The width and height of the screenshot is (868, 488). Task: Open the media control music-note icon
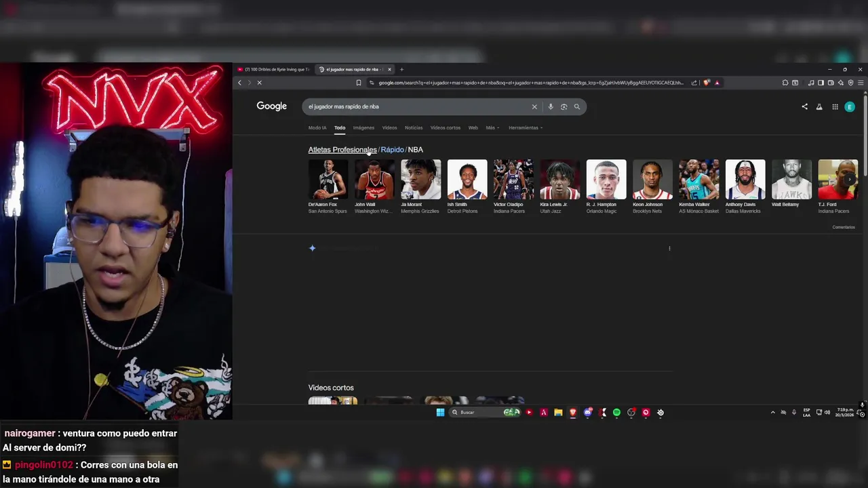pos(811,83)
